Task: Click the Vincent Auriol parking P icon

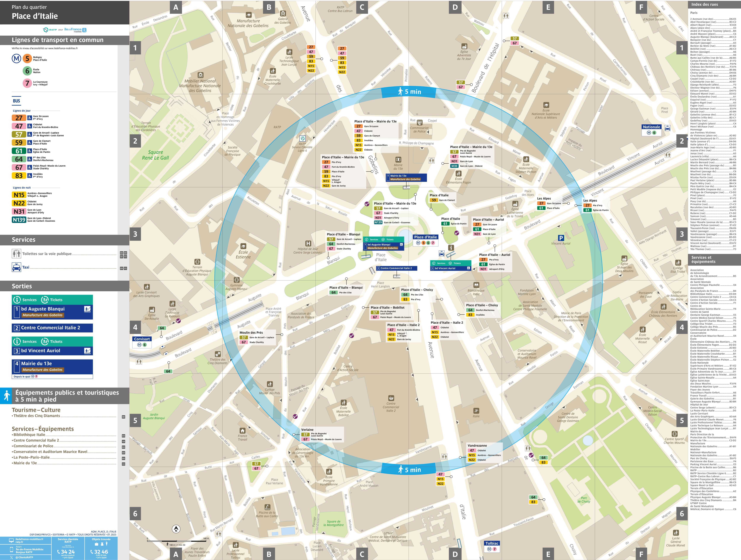Action: [x=561, y=238]
